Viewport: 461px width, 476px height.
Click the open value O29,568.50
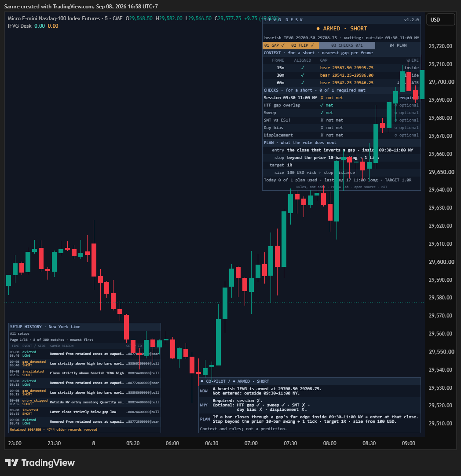[x=139, y=18]
